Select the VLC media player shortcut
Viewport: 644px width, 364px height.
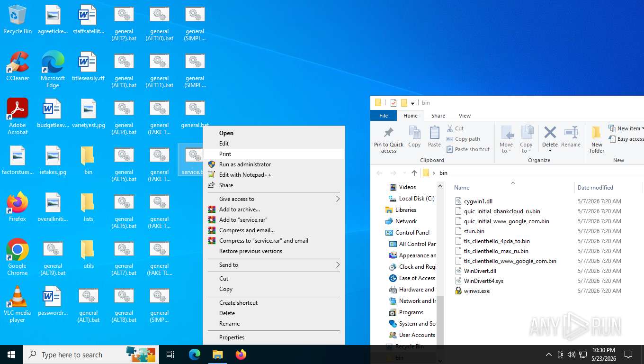[18, 304]
